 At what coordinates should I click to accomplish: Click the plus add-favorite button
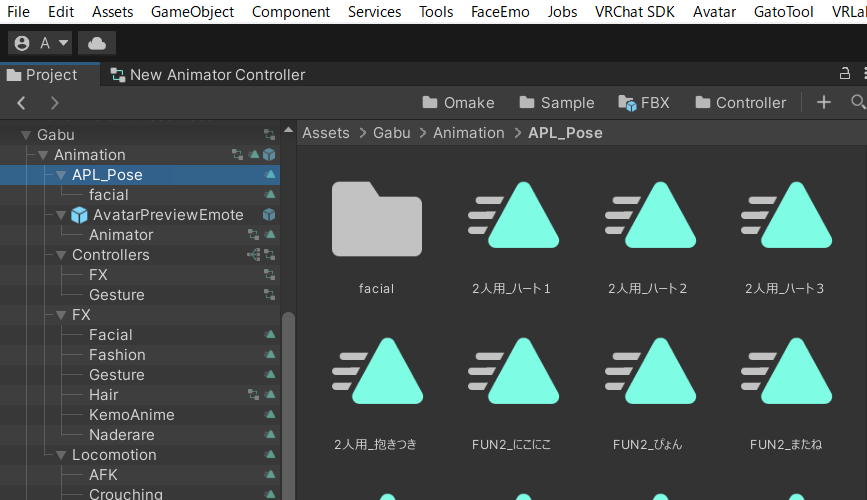coord(823,102)
